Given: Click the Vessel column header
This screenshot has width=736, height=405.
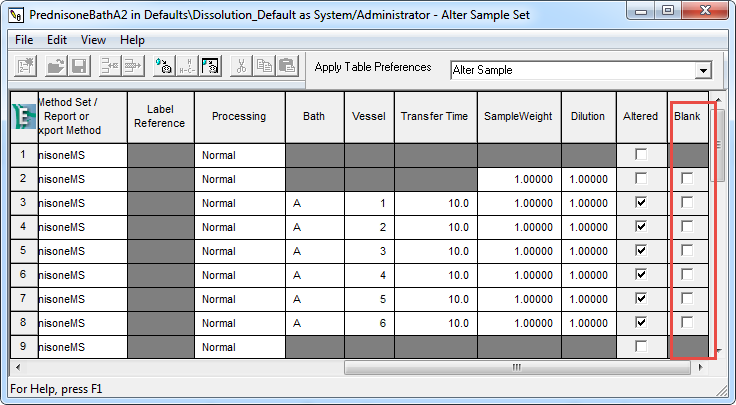Looking at the screenshot, I should coord(369,117).
